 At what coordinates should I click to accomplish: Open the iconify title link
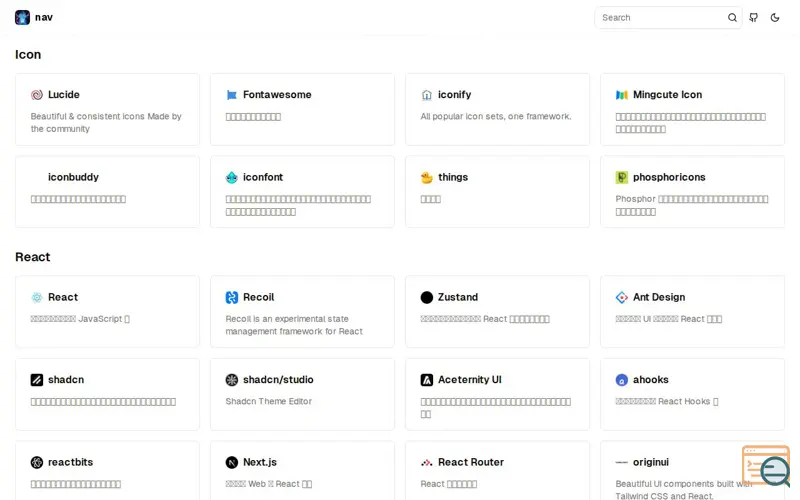[x=455, y=95]
